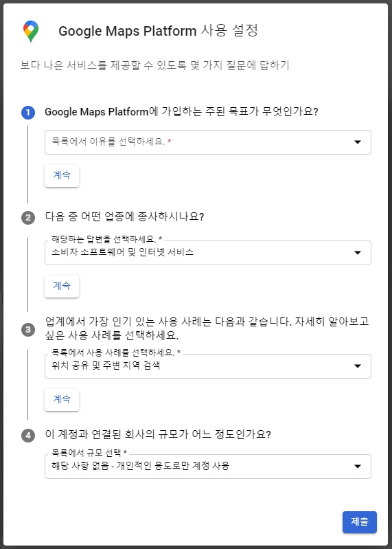Click arrow icon on '목록에서 이유를 선택하세요' field
The image size is (392, 549).
pos(358,142)
